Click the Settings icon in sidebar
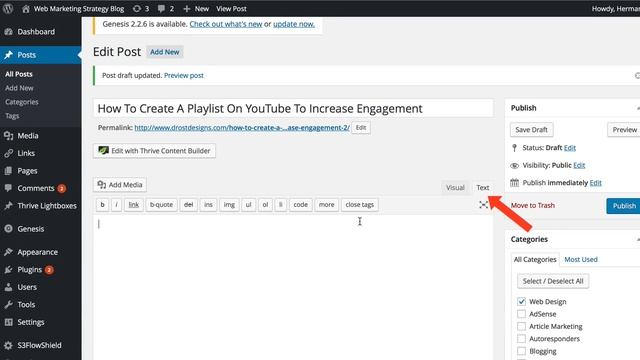Screen dimensions: 640x360 (9, 322)
